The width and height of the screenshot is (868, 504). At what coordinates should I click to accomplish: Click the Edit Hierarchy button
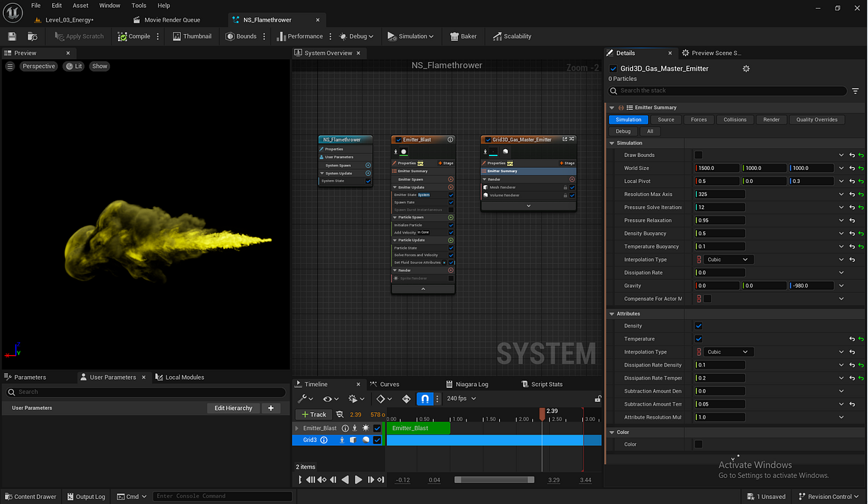(234, 408)
